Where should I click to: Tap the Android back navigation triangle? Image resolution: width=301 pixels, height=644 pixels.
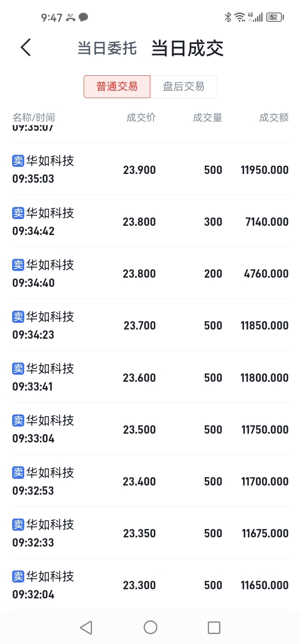(x=86, y=627)
